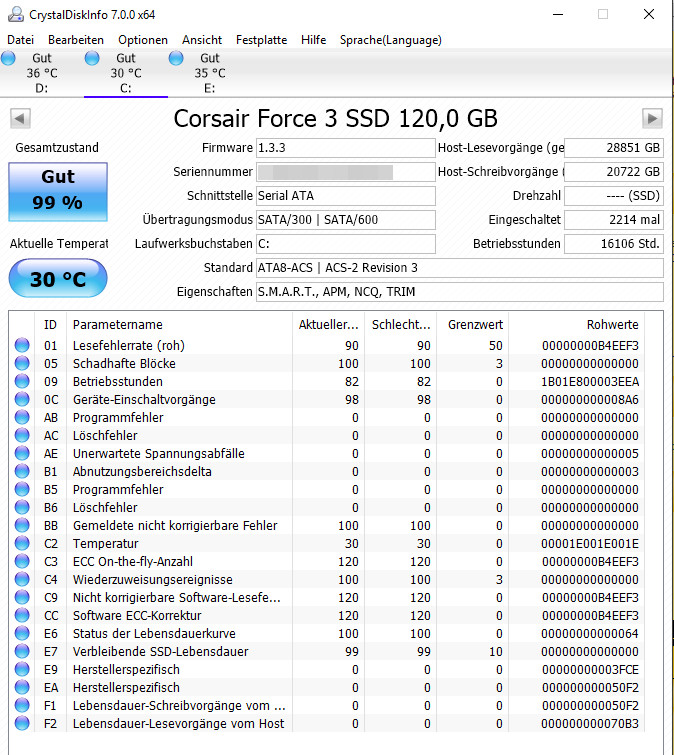The height and width of the screenshot is (755, 674).
Task: Open the Sprache(Language) menu
Action: click(390, 40)
